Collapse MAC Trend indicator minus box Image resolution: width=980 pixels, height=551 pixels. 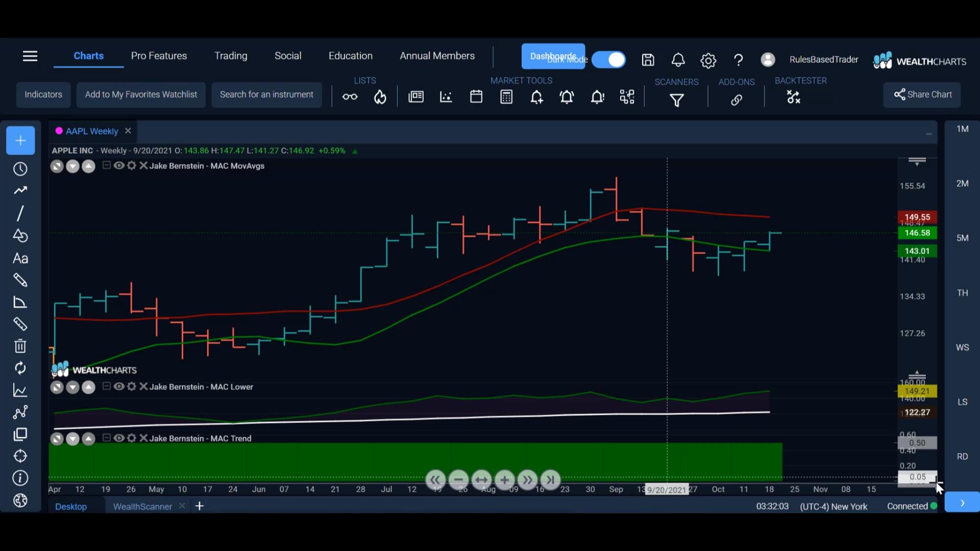(x=106, y=437)
